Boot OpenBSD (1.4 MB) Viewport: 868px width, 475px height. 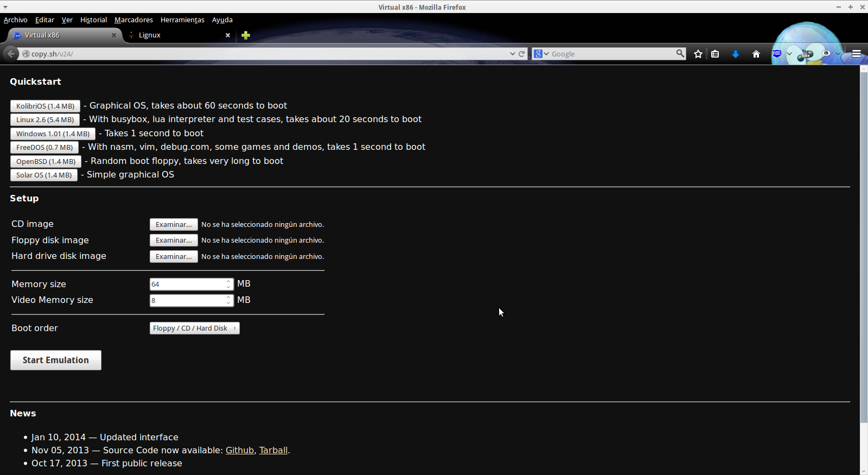(x=46, y=161)
